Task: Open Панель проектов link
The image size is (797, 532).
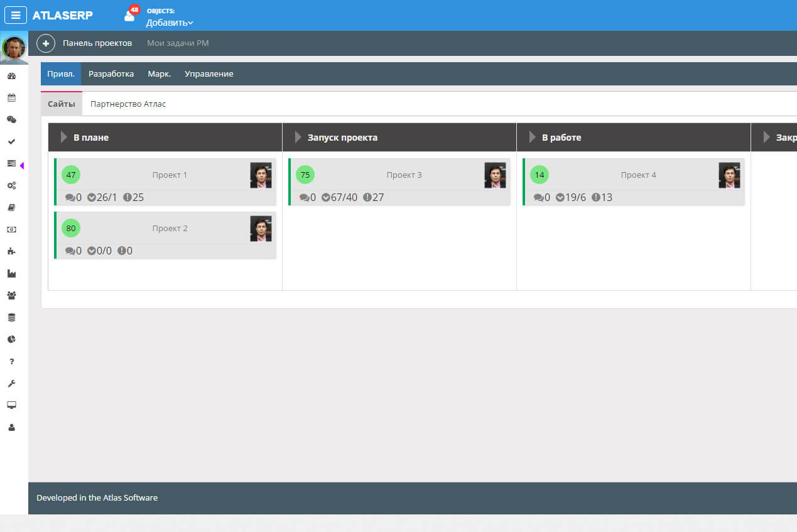Action: tap(97, 43)
